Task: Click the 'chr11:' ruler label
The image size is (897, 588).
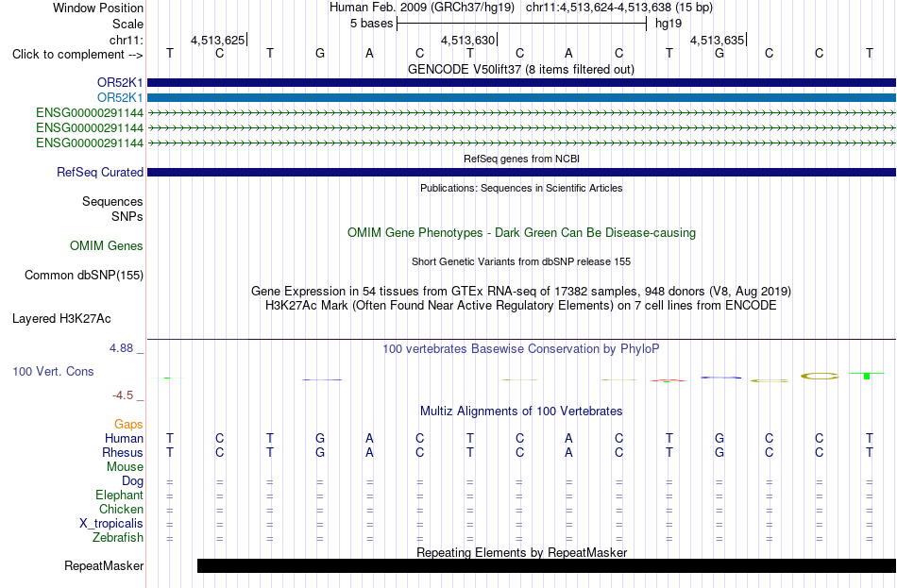Action: [126, 40]
